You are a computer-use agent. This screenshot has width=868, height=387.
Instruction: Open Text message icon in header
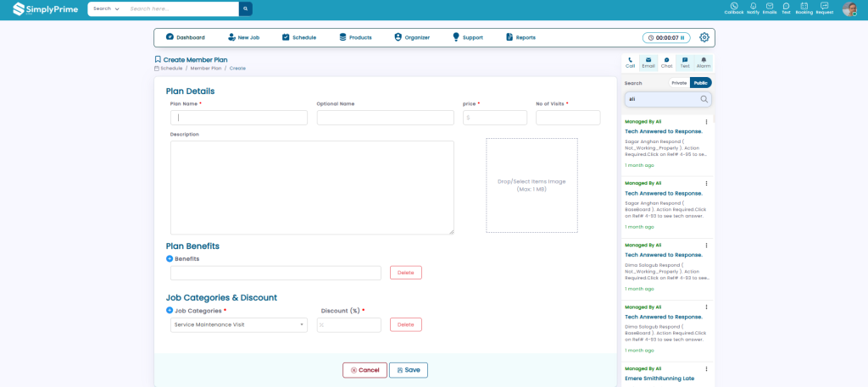(x=786, y=8)
